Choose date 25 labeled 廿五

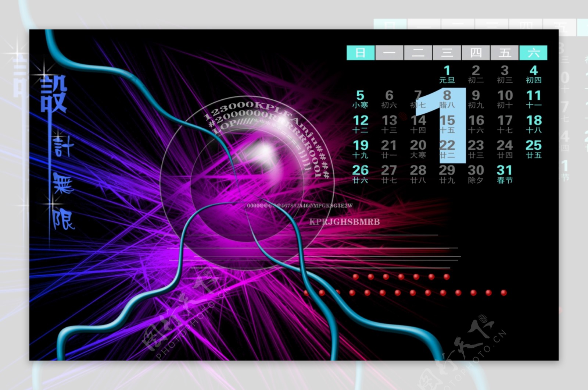tap(534, 149)
